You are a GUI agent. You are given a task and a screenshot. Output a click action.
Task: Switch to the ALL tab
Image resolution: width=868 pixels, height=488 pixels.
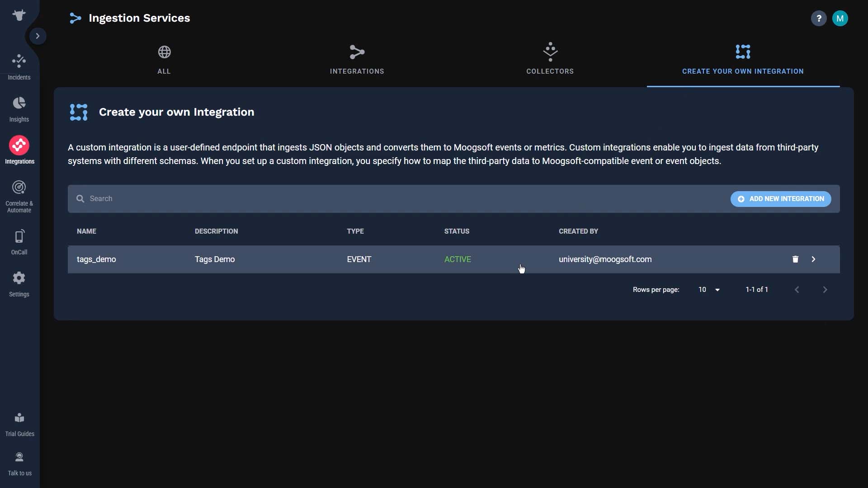164,59
